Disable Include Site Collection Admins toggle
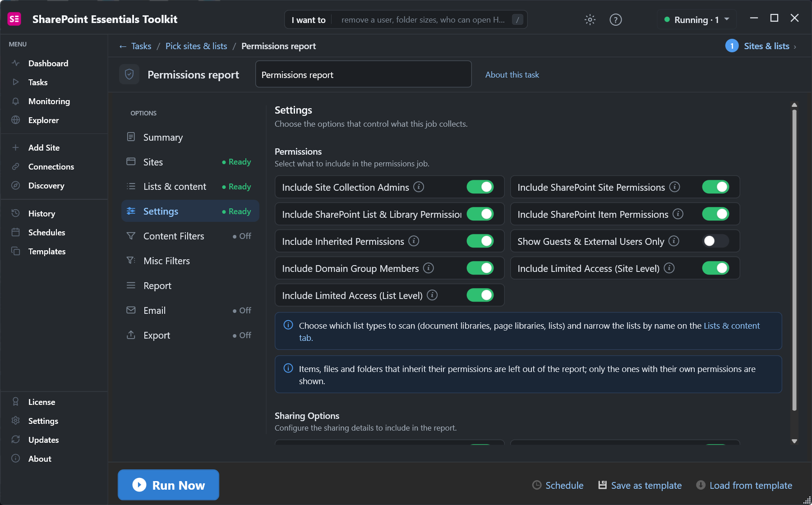 pyautogui.click(x=480, y=187)
